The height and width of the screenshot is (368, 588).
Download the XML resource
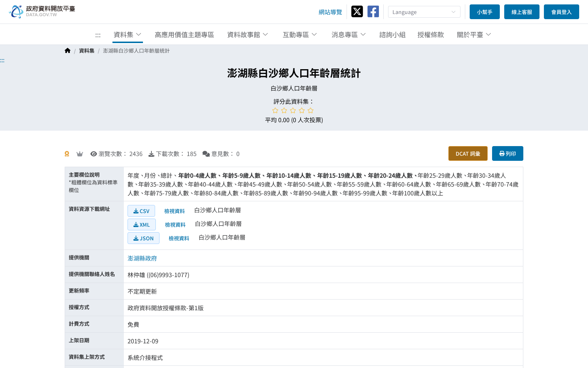click(x=141, y=224)
